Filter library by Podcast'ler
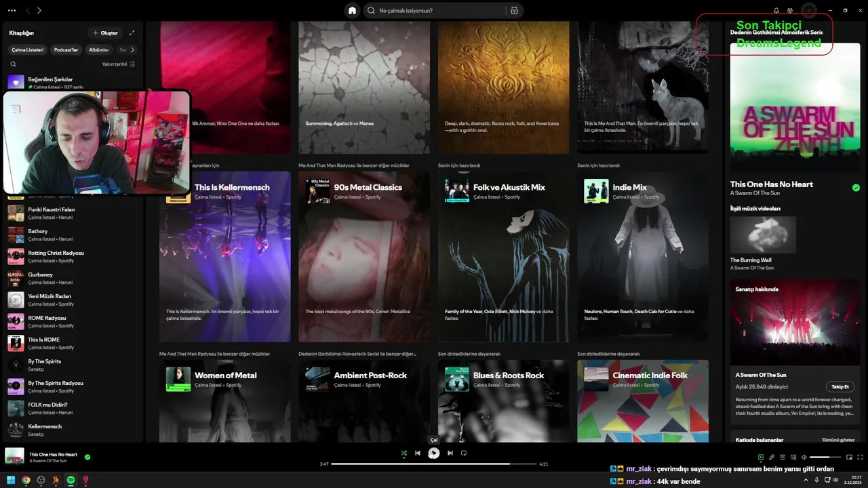Screen dimensions: 868x488 pyautogui.click(x=66, y=49)
